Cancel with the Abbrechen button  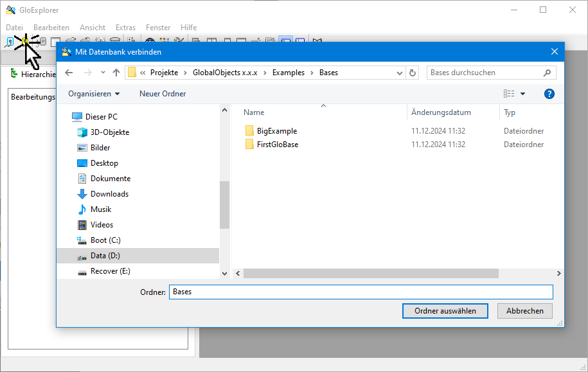(x=524, y=311)
